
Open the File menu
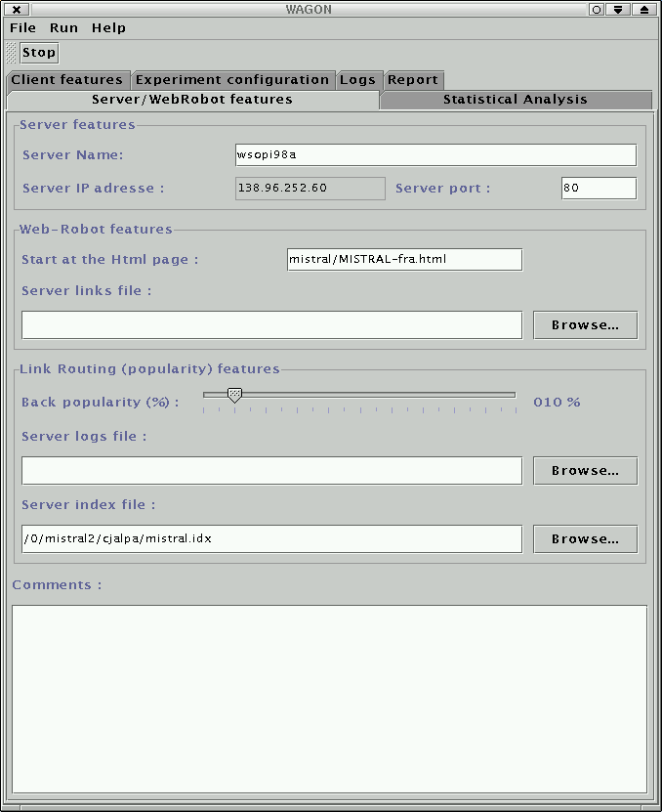tap(22, 28)
